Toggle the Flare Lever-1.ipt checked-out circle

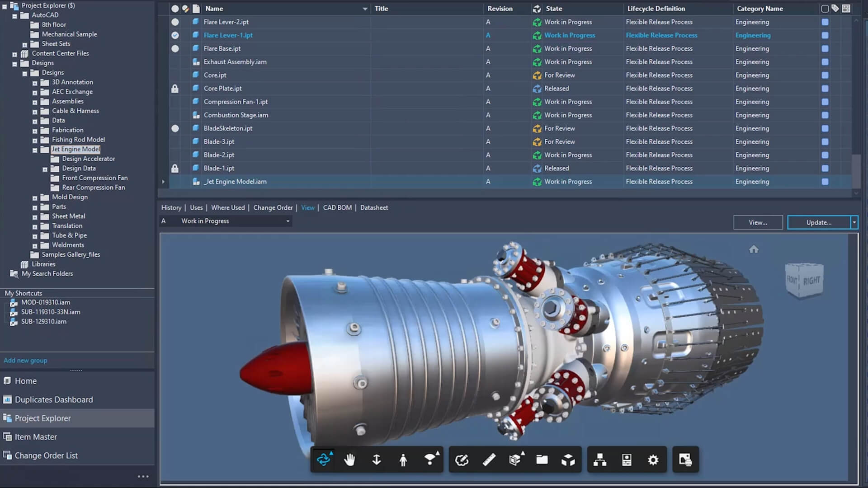[x=175, y=35]
